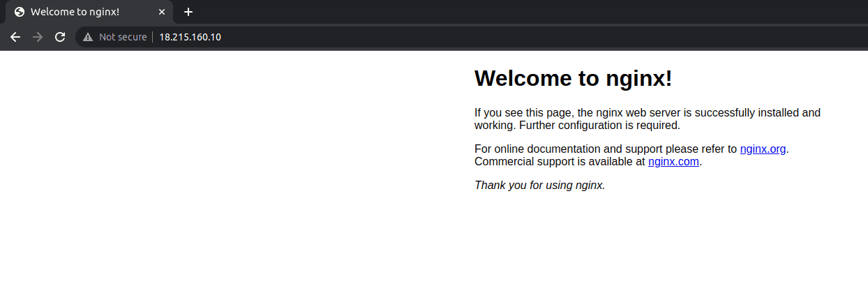This screenshot has width=868, height=286.
Task: Click the "Not secure" label
Action: point(123,37)
